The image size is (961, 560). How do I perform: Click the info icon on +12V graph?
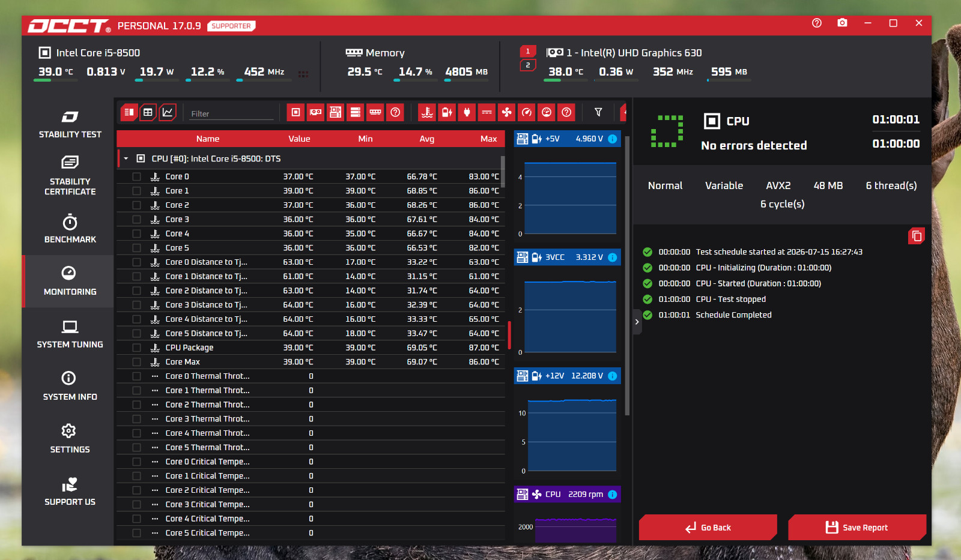coord(613,376)
